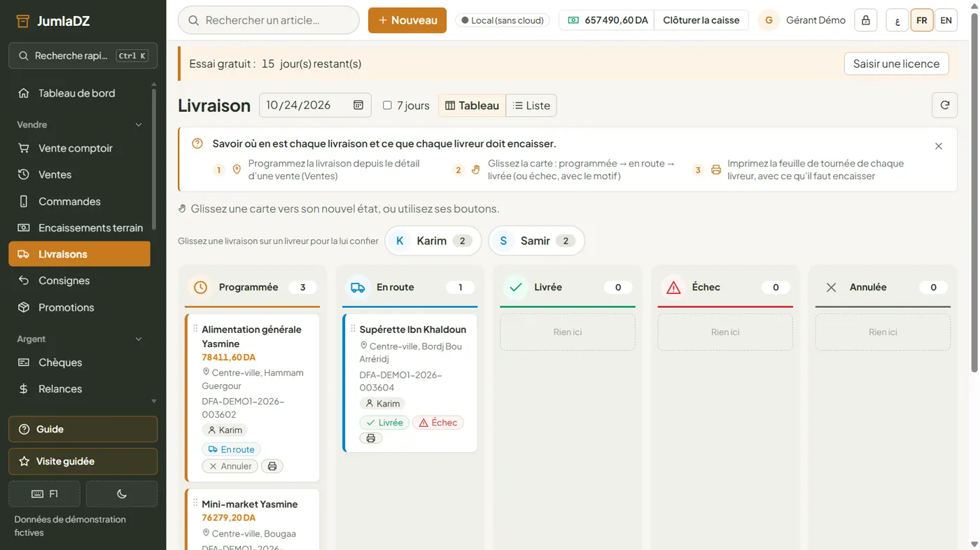Print sheet for Supérette Ibn Khaldoun card
The height and width of the screenshot is (550, 980).
(x=371, y=438)
